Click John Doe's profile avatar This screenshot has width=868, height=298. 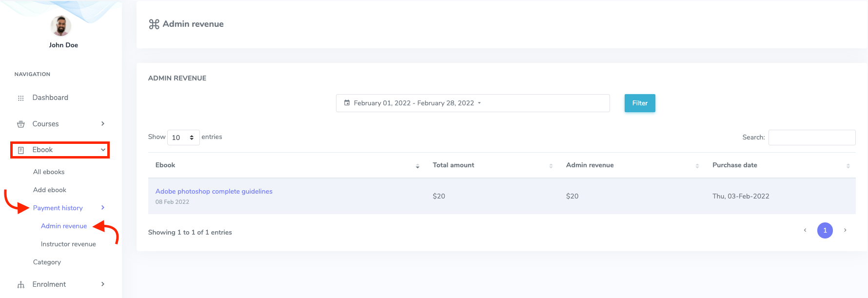tap(61, 26)
